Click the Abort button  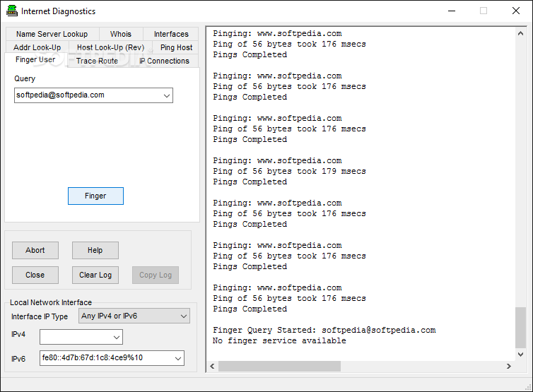tap(35, 250)
